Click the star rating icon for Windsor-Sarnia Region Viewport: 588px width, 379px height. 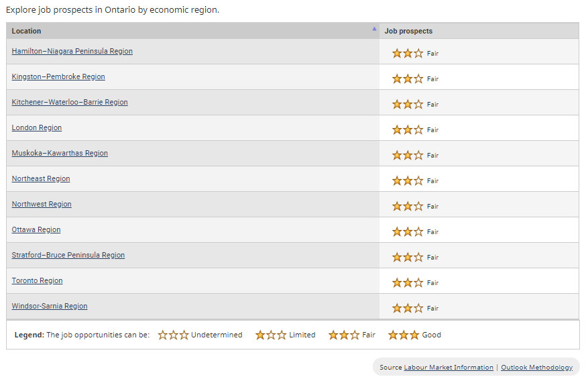408,308
